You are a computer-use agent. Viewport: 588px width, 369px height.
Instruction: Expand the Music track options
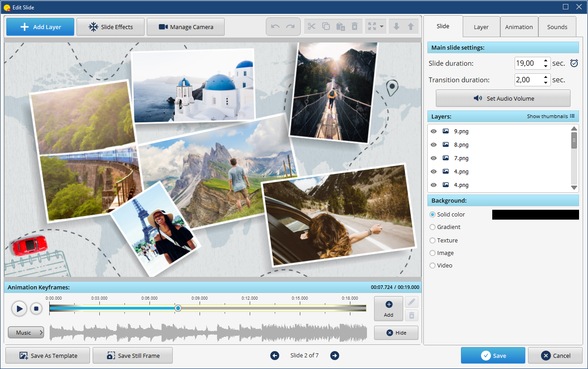(x=26, y=333)
